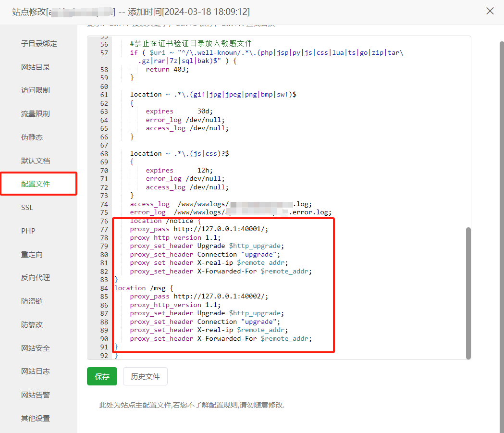Open the 网站日志 tab

click(x=36, y=371)
